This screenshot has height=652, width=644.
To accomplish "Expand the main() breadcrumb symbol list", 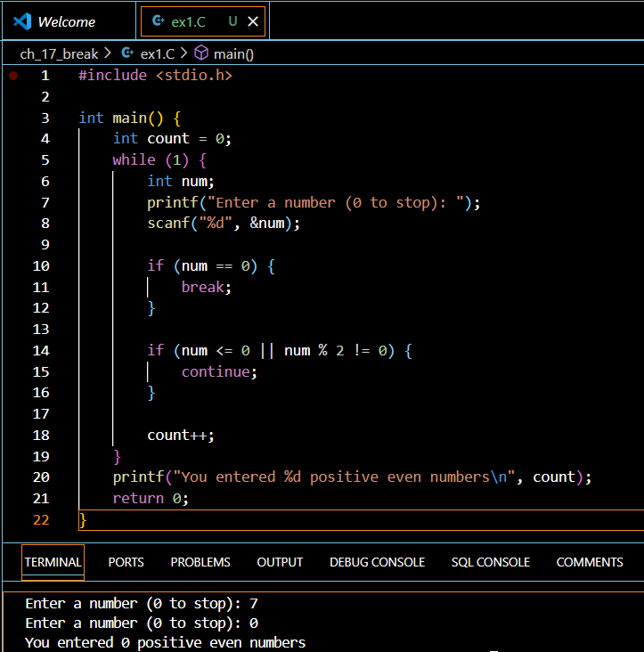I will pos(233,53).
